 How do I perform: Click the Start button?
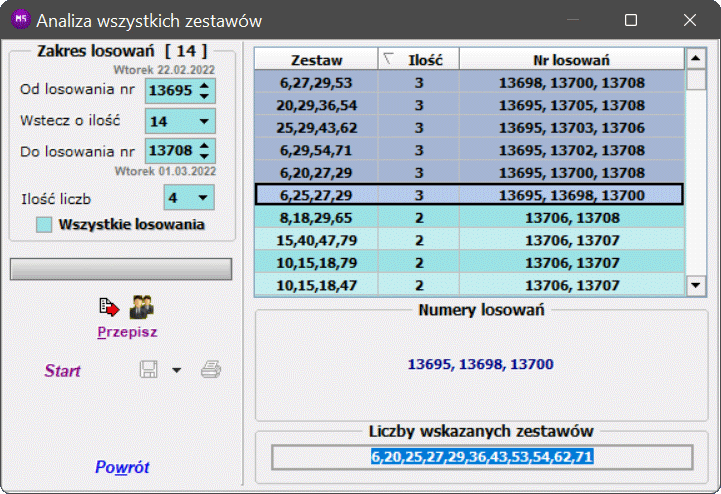(63, 371)
